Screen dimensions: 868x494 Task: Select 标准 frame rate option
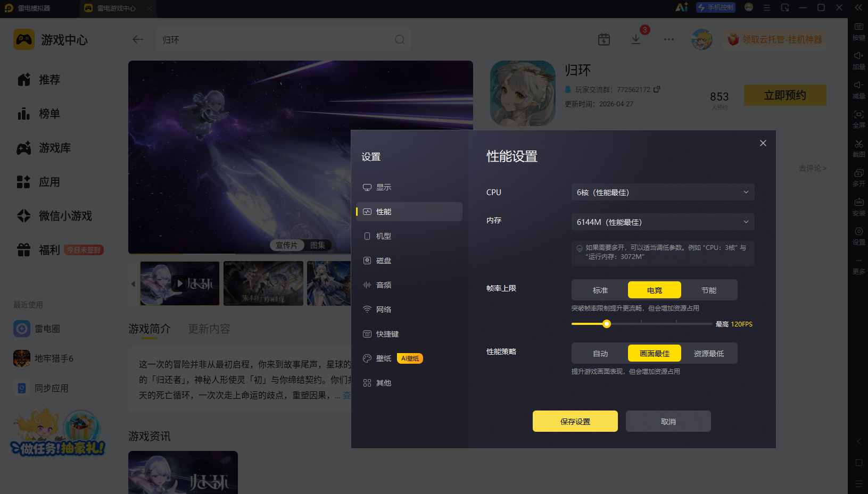click(x=600, y=290)
